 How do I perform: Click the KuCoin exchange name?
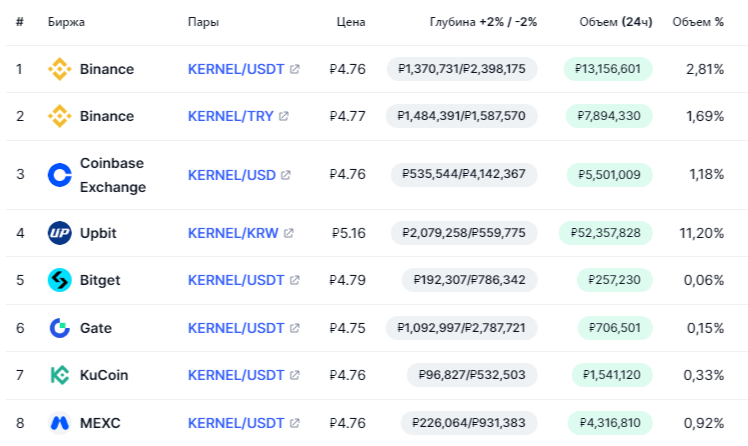pos(104,375)
